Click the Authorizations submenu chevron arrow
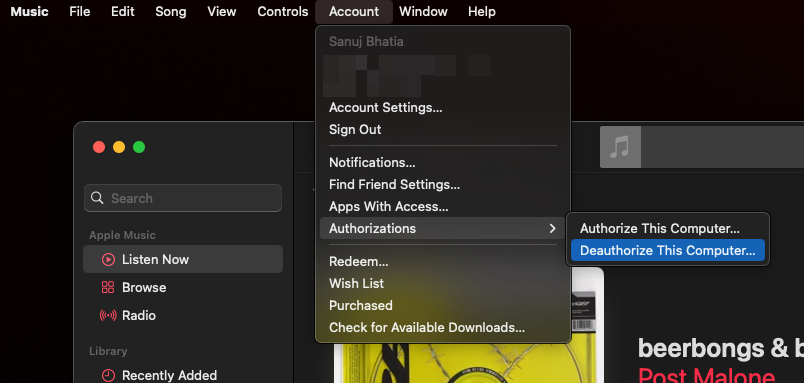This screenshot has height=383, width=804. (552, 229)
